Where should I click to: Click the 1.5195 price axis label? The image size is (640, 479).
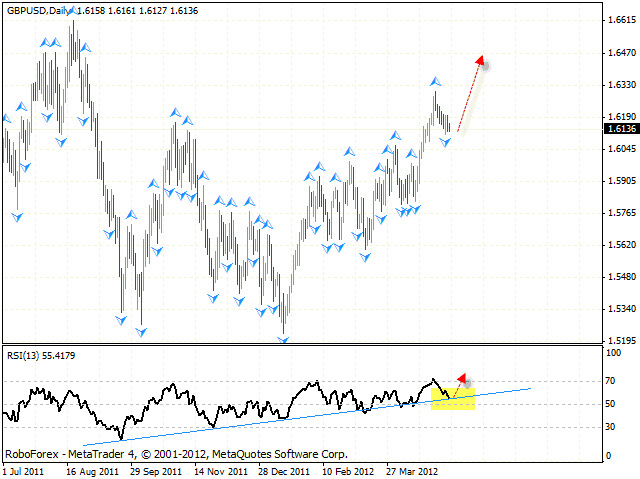pyautogui.click(x=621, y=341)
